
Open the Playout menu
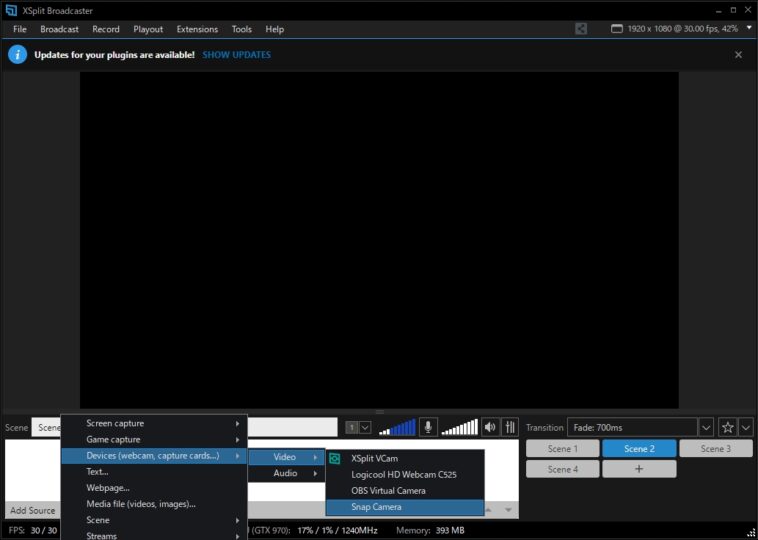click(148, 29)
